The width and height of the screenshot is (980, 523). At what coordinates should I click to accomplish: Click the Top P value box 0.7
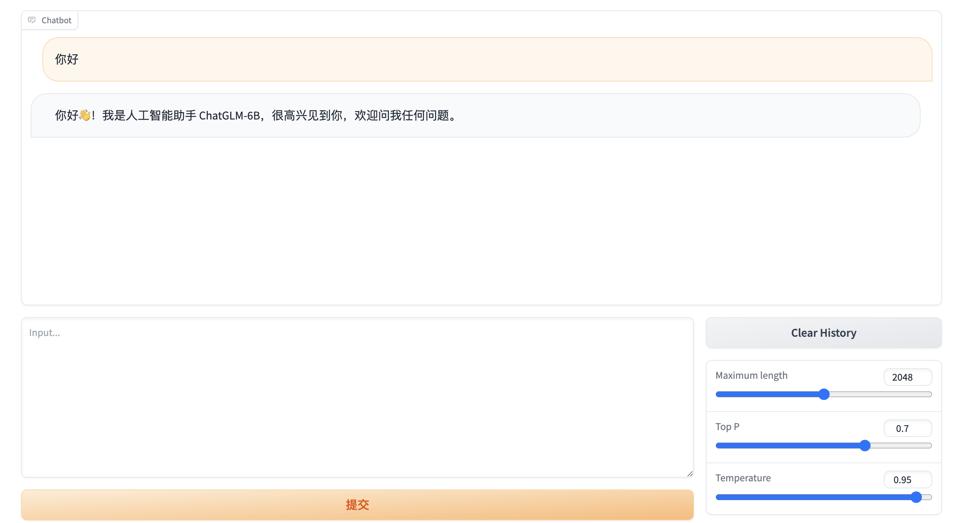click(907, 428)
